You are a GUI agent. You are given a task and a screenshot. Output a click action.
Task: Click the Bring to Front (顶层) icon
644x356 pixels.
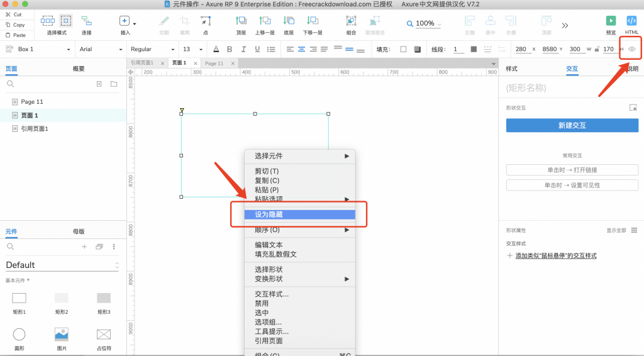(241, 21)
